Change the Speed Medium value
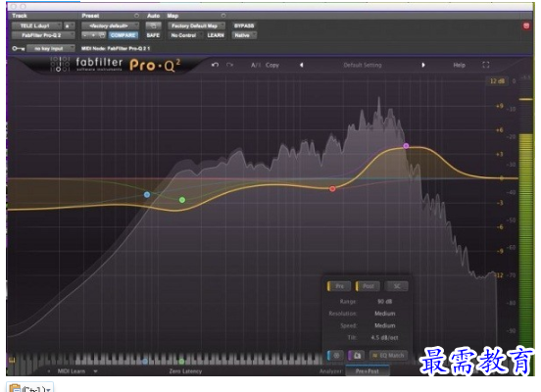The image size is (541, 392). pos(385,325)
